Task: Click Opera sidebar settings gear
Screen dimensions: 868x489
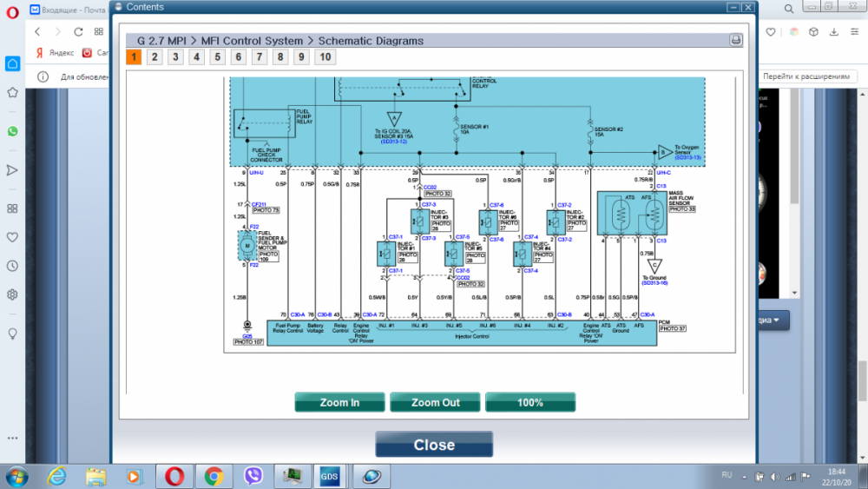Action: click(x=12, y=294)
